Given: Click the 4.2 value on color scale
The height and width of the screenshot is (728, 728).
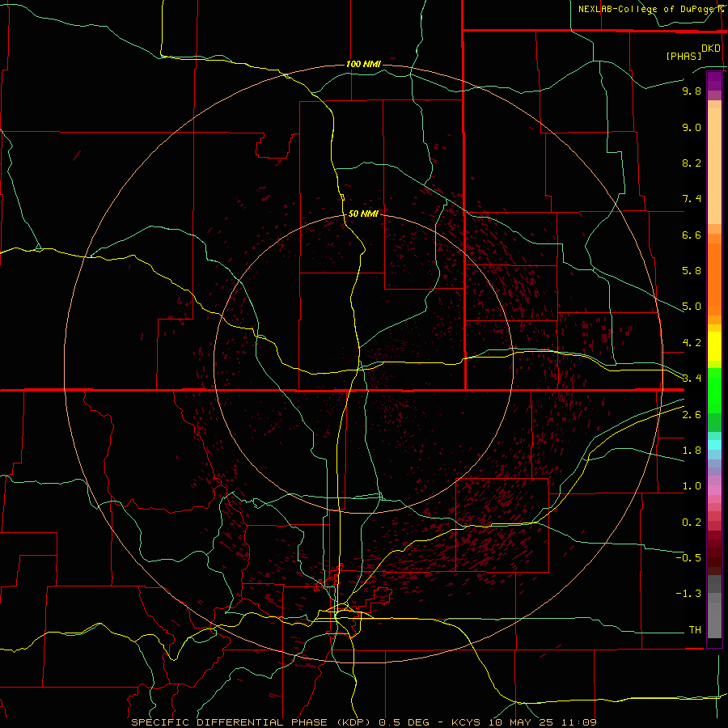Looking at the screenshot, I should coord(692,343).
